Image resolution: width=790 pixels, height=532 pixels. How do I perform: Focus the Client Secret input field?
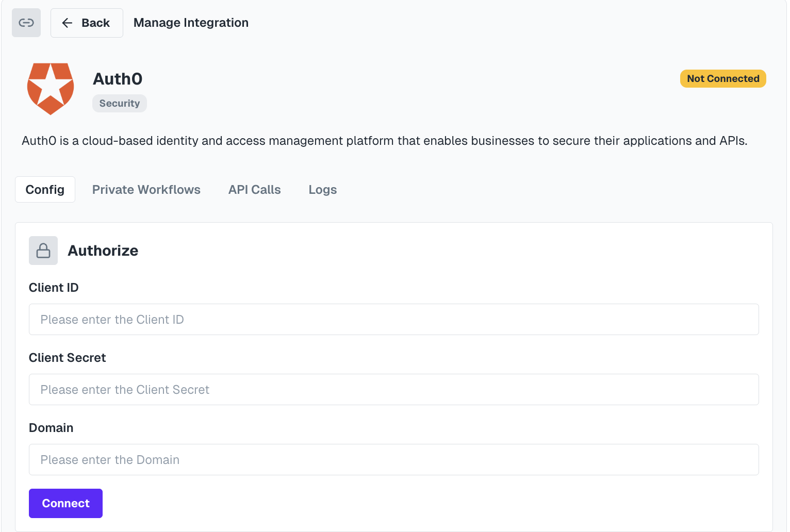[394, 389]
